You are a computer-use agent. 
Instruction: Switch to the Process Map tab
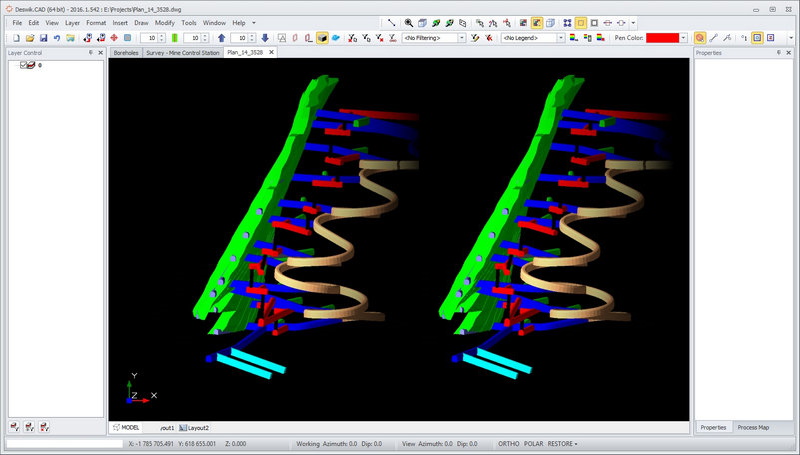tap(753, 427)
